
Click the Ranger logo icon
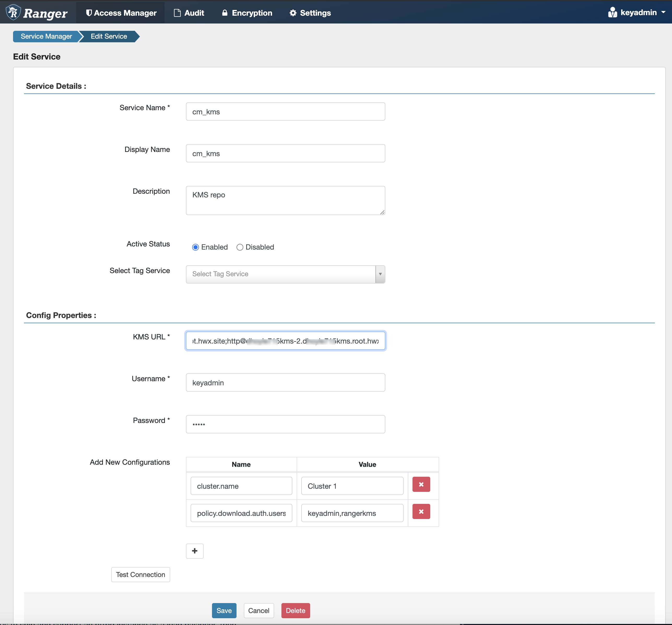(x=14, y=13)
